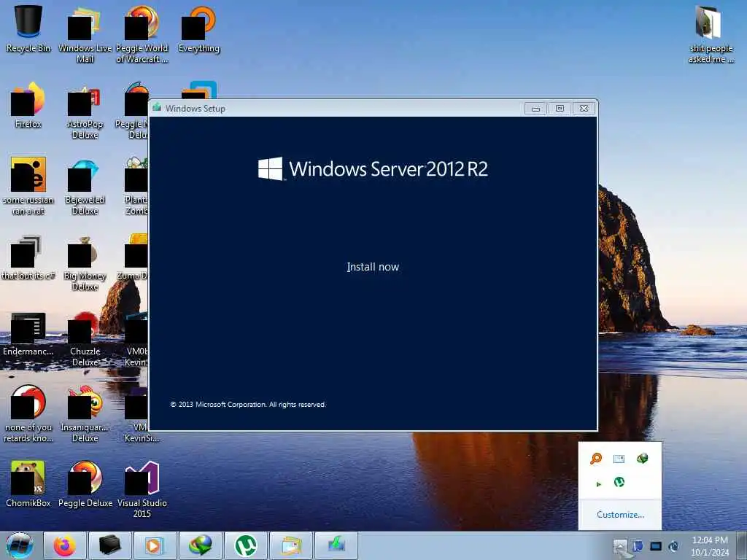
Task: Select the Visual Studio 2015 desktop icon
Action: pos(142,488)
